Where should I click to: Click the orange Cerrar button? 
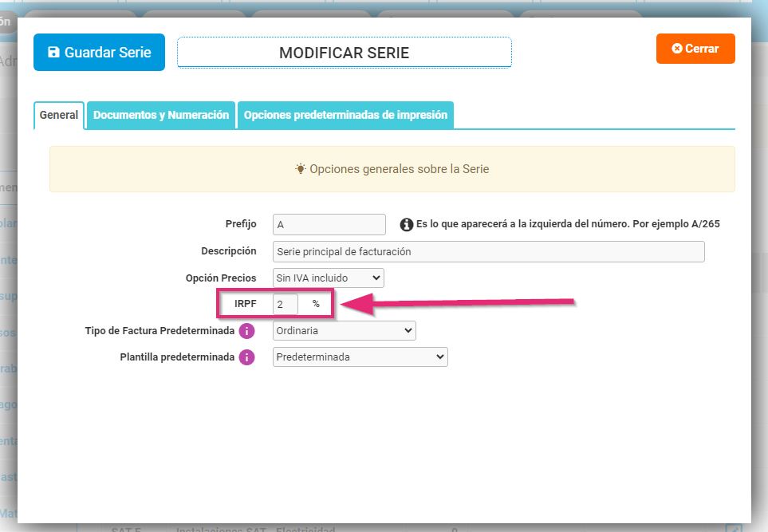(695, 49)
